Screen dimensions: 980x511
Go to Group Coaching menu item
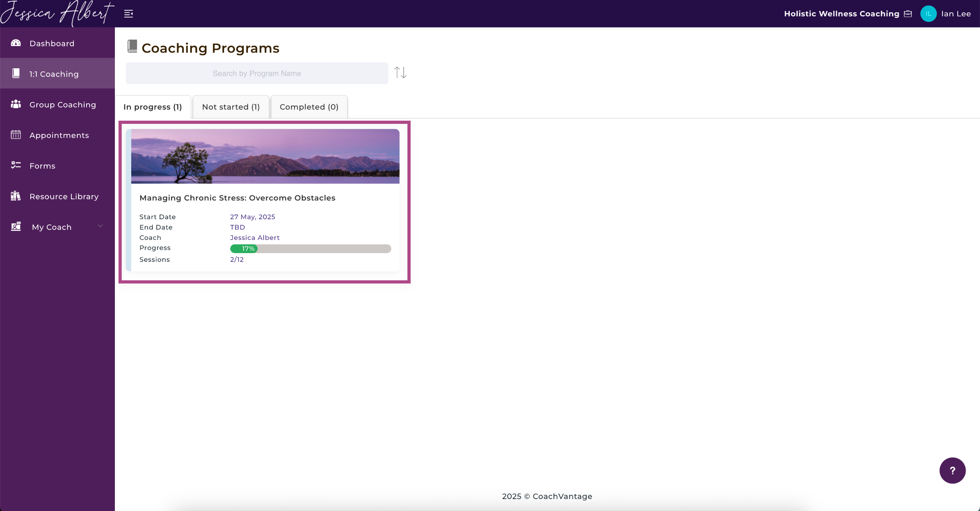pyautogui.click(x=57, y=104)
